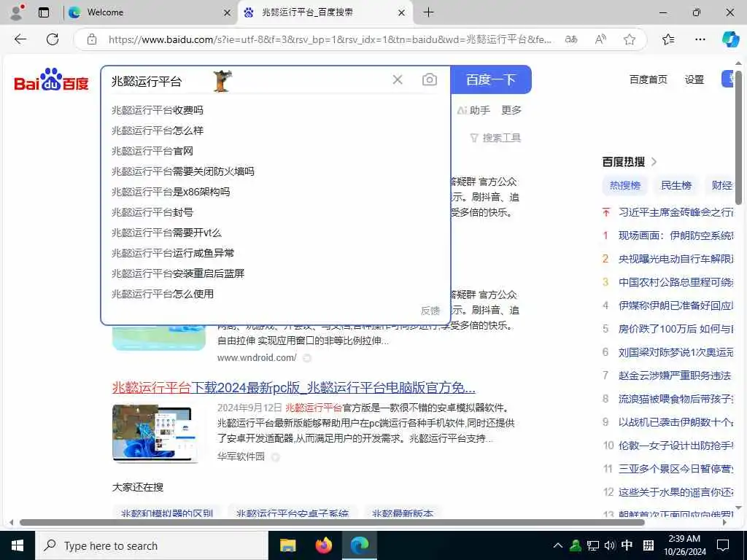Click the Windows taskbar search box
The height and width of the screenshot is (560, 747).
click(x=152, y=545)
